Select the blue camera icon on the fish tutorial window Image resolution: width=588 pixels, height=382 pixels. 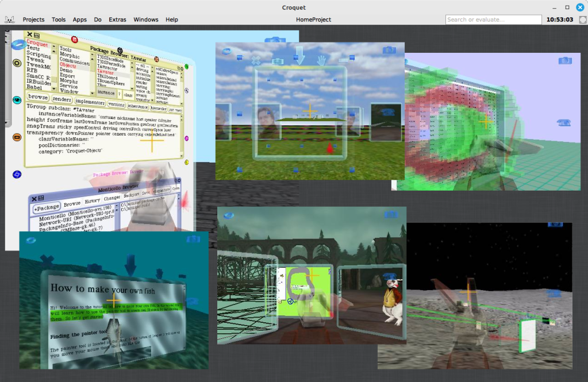(x=193, y=239)
